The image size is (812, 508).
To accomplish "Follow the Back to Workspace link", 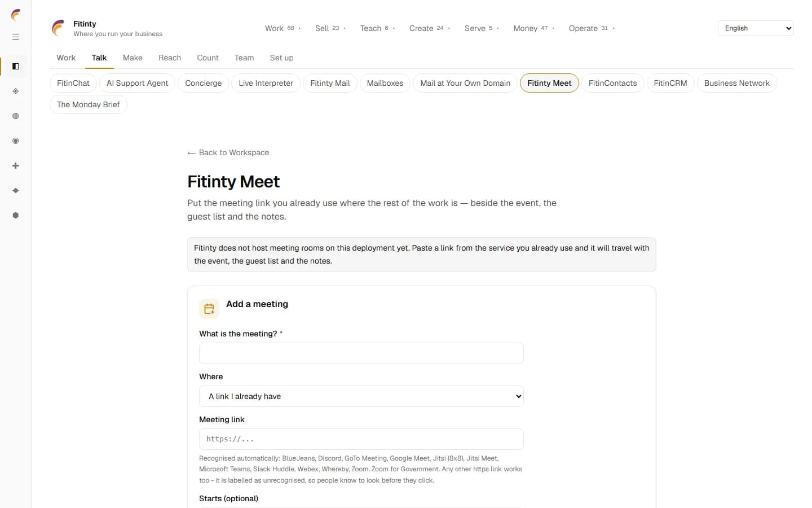I will tap(228, 152).
